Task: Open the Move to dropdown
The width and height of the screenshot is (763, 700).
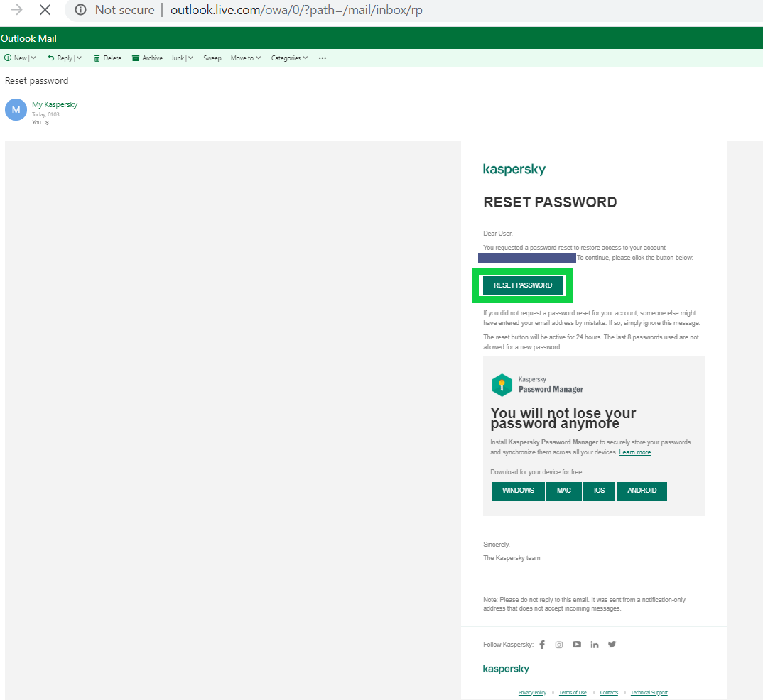Action: (x=246, y=58)
